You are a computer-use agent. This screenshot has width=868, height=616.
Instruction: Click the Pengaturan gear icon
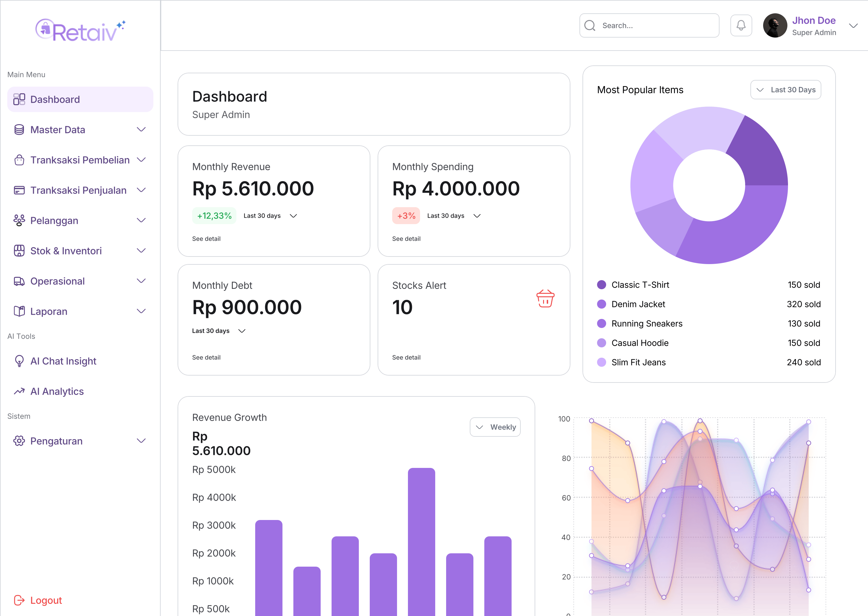click(18, 441)
